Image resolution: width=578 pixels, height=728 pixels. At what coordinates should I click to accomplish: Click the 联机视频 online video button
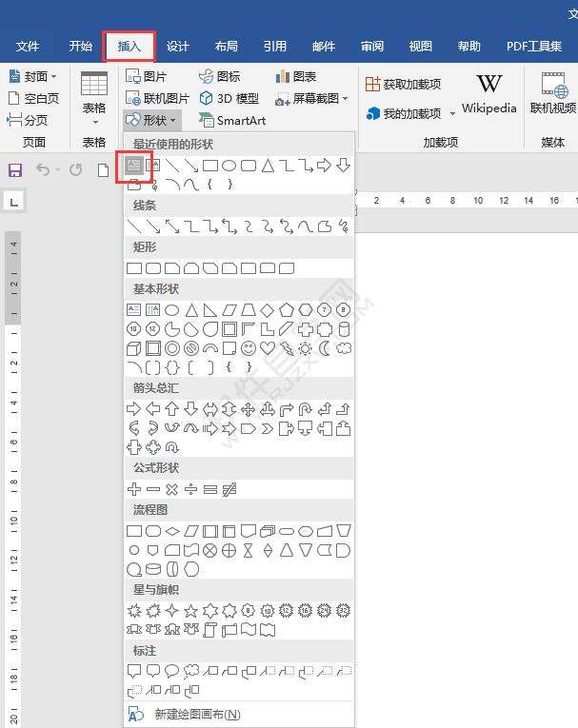click(x=553, y=94)
